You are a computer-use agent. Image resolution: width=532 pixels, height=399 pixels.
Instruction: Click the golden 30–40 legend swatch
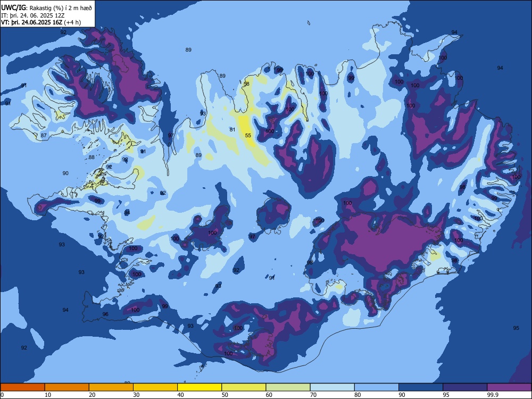[x=155, y=387]
